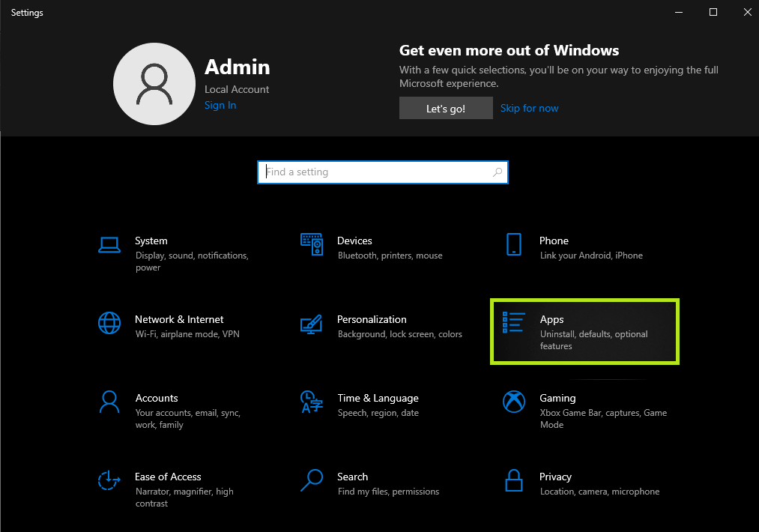Viewport: 759px width, 532px height.
Task: Select the Search magnifier category icon
Action: click(312, 480)
